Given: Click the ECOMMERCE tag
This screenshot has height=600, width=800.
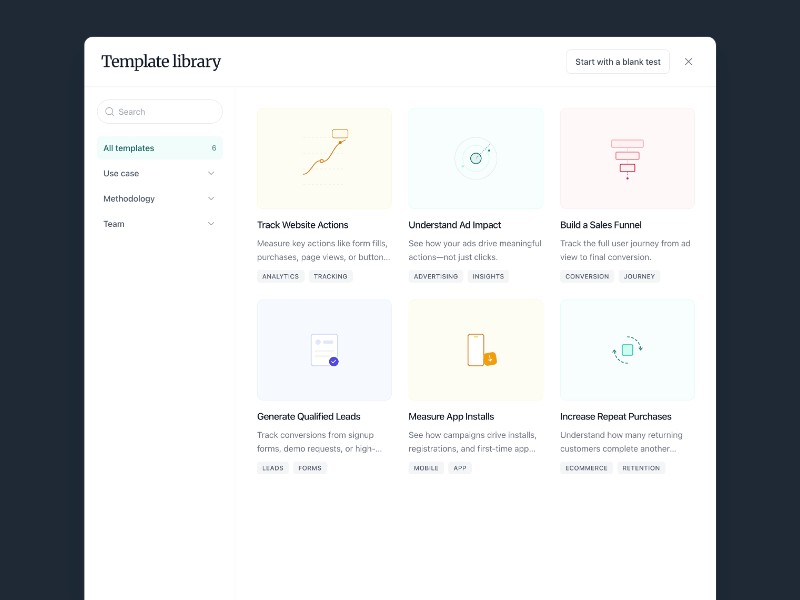Looking at the screenshot, I should 586,468.
